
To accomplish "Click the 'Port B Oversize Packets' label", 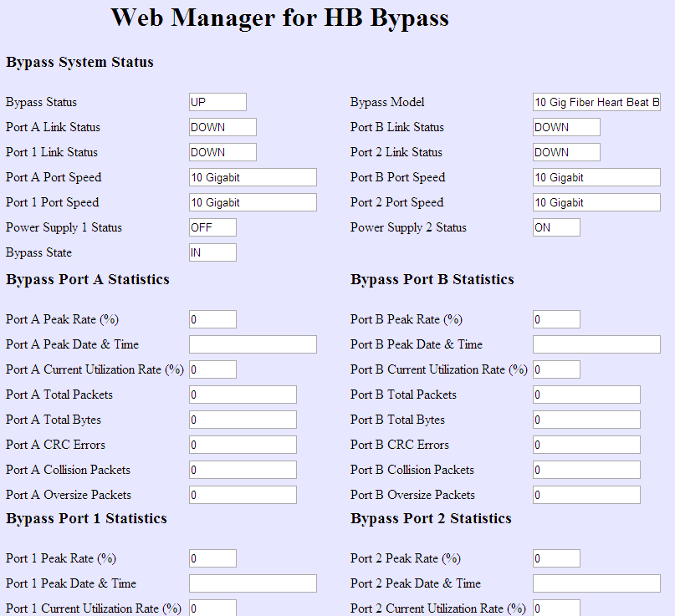I will pos(412,495).
